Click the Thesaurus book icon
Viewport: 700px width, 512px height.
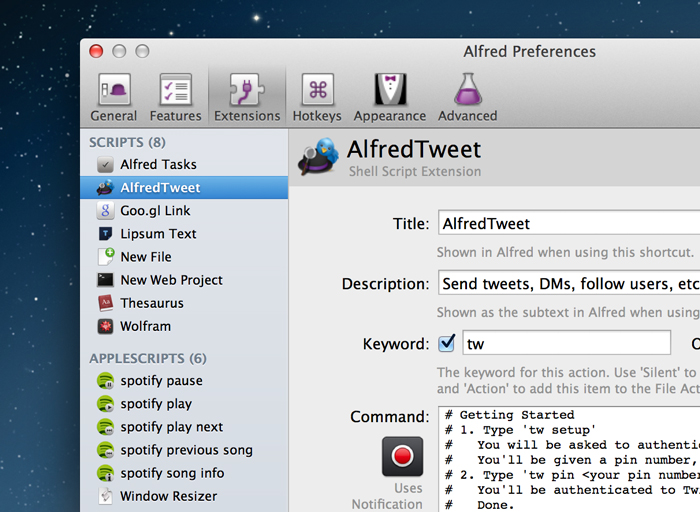[105, 303]
